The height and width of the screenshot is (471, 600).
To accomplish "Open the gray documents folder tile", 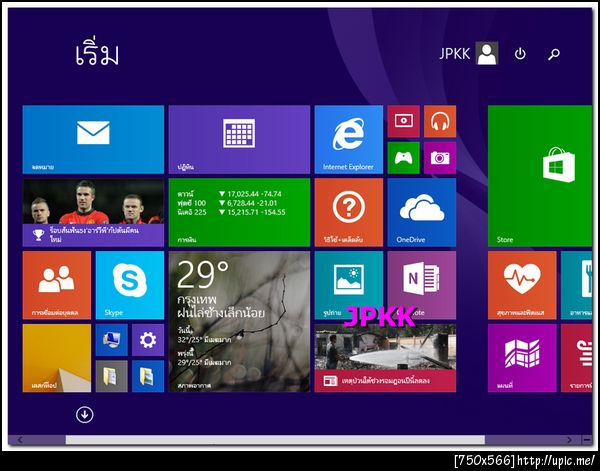I will (x=111, y=376).
